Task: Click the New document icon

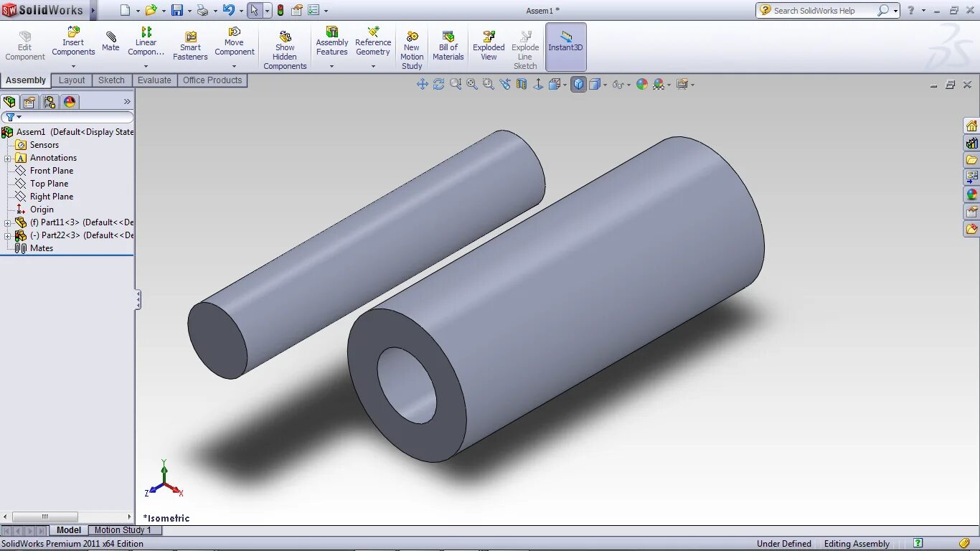Action: 126,10
